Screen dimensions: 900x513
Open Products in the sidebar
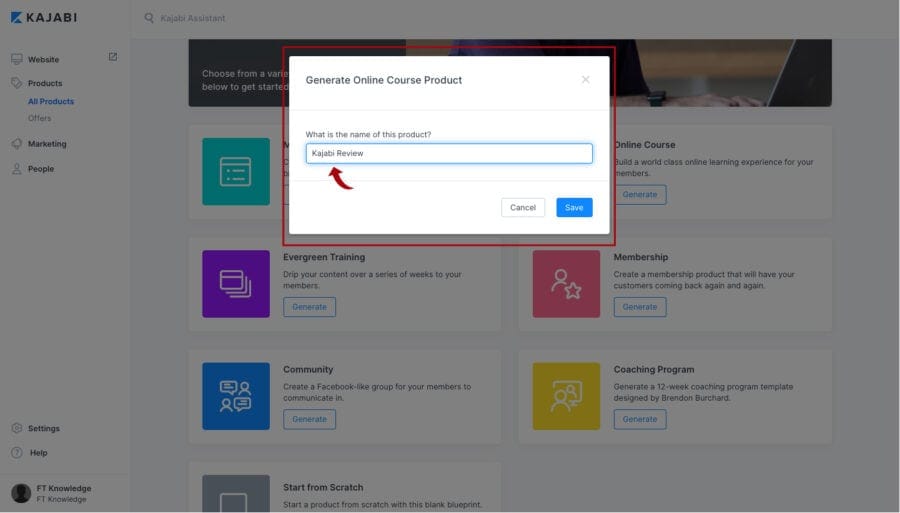point(45,83)
